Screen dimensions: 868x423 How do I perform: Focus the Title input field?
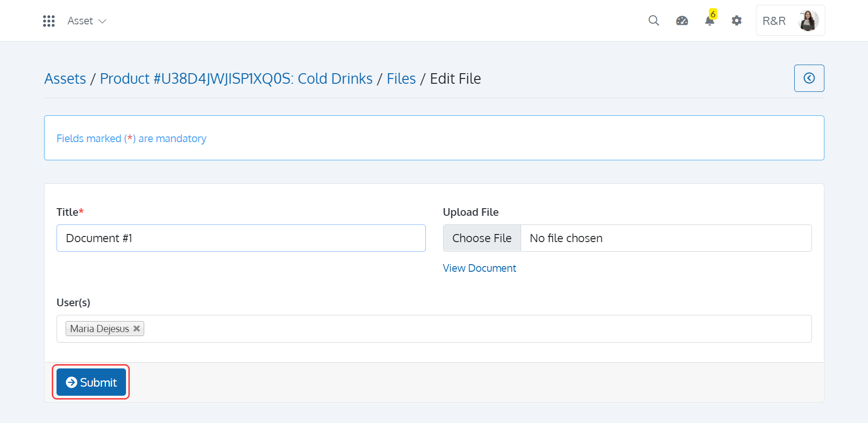tap(241, 238)
